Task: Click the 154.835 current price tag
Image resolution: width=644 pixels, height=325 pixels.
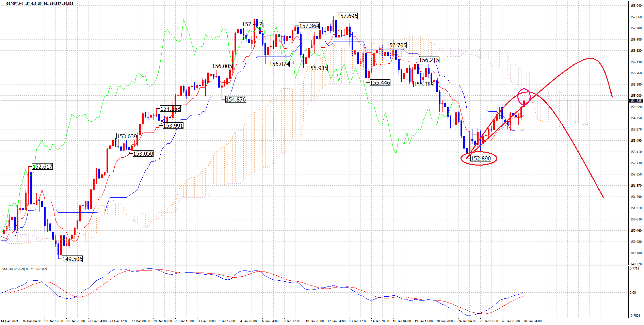Action: click(635, 101)
